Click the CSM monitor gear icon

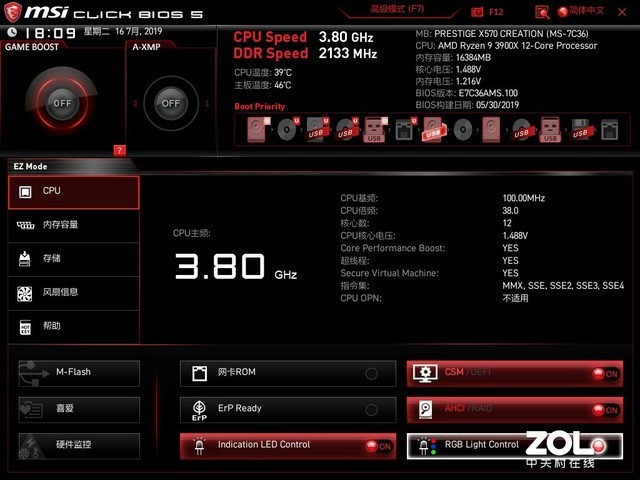(x=425, y=373)
